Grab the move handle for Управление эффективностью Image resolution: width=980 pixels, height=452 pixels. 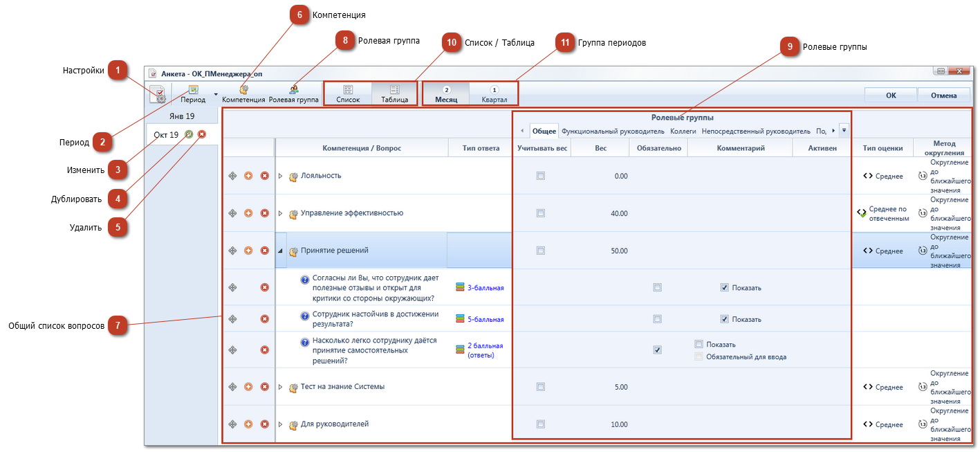click(232, 213)
